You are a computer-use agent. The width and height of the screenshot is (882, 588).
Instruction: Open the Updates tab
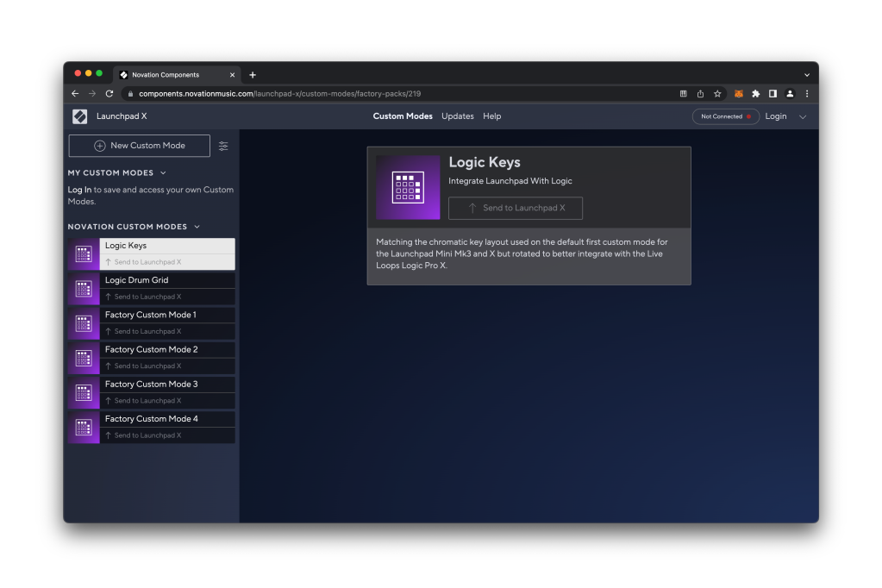coord(457,116)
